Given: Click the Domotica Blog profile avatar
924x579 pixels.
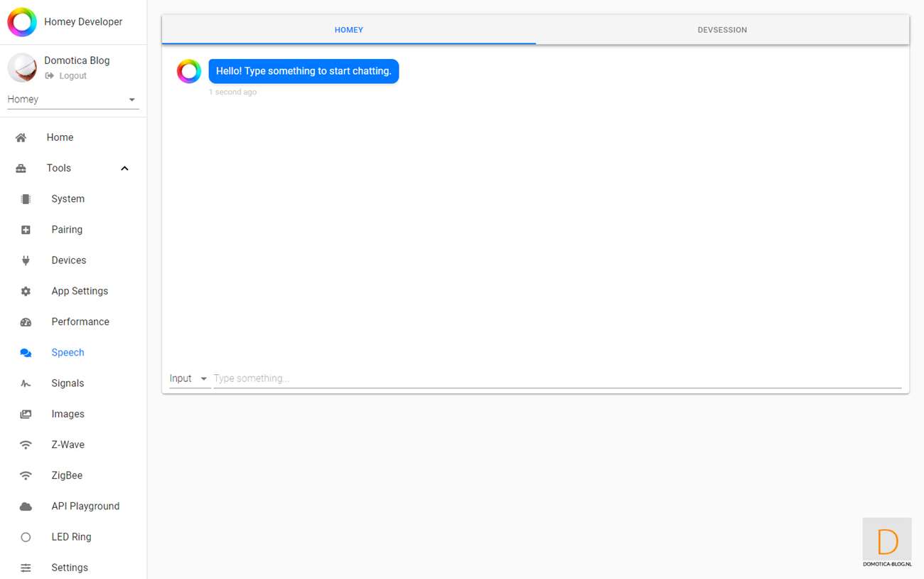Looking at the screenshot, I should 22,68.
